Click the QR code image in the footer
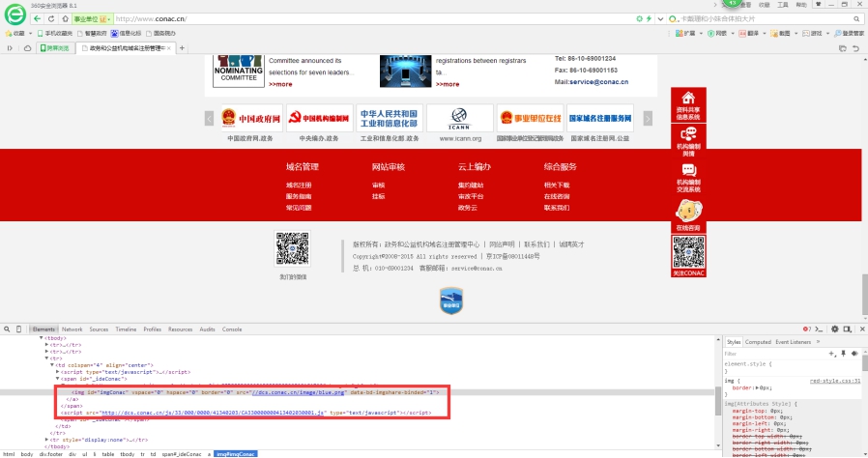 (x=292, y=248)
